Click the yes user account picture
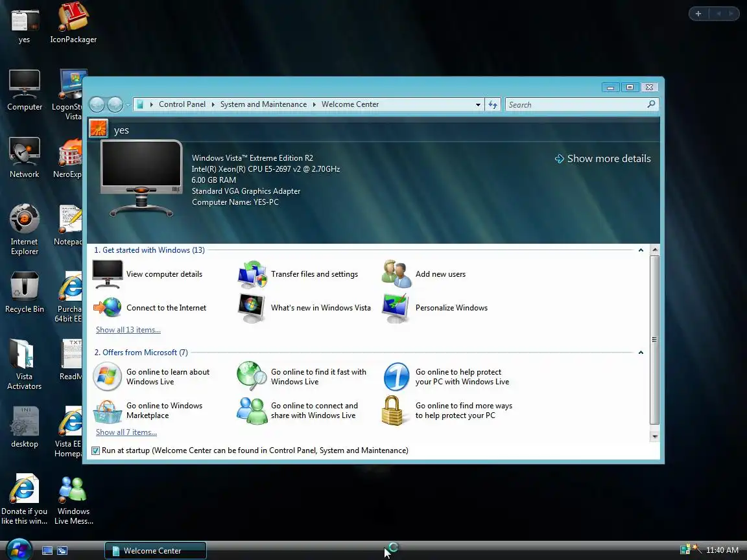The height and width of the screenshot is (560, 747). click(x=99, y=128)
